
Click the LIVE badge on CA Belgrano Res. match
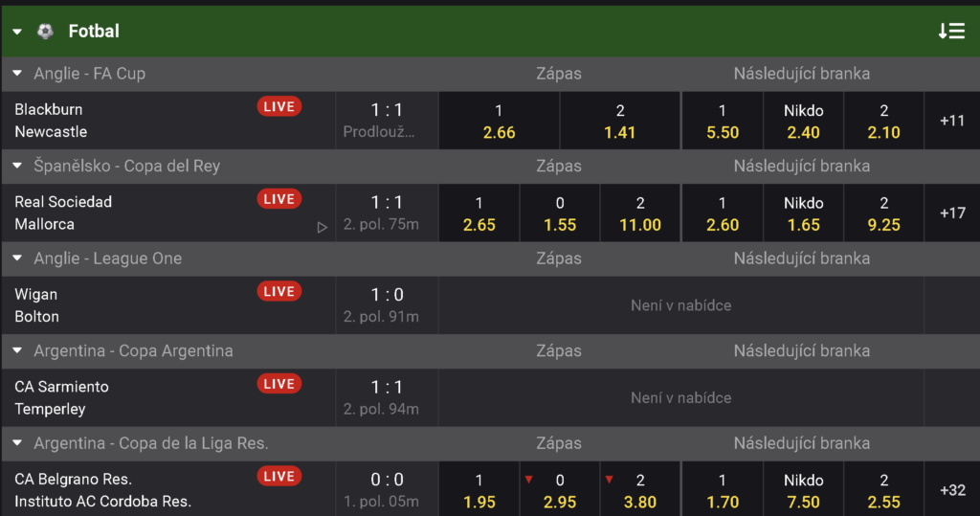279,477
